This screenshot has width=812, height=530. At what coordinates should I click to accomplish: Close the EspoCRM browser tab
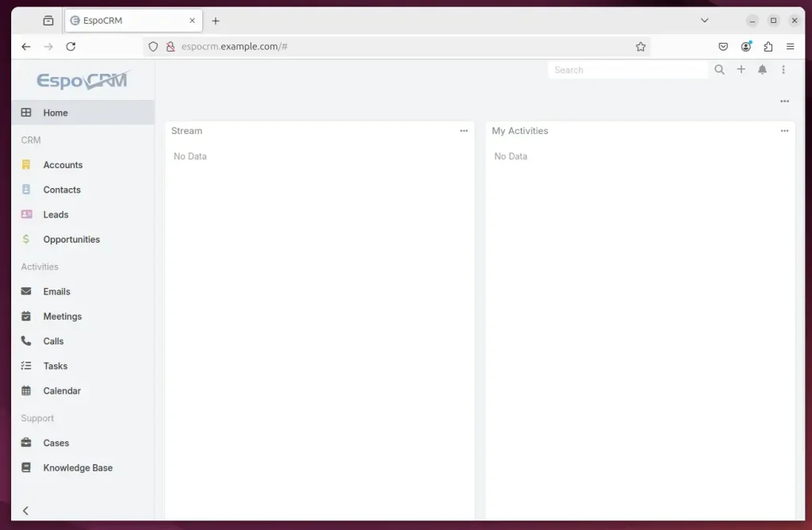pyautogui.click(x=192, y=21)
